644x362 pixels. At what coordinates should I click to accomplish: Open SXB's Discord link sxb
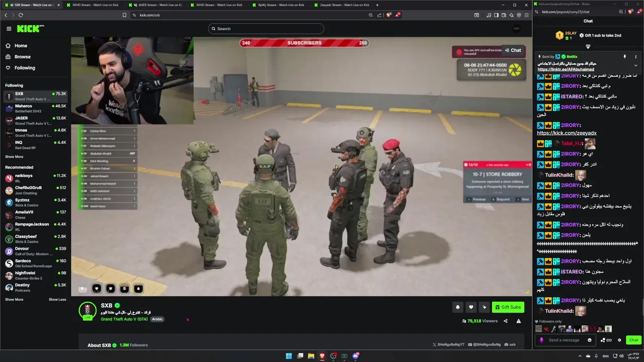point(510,345)
